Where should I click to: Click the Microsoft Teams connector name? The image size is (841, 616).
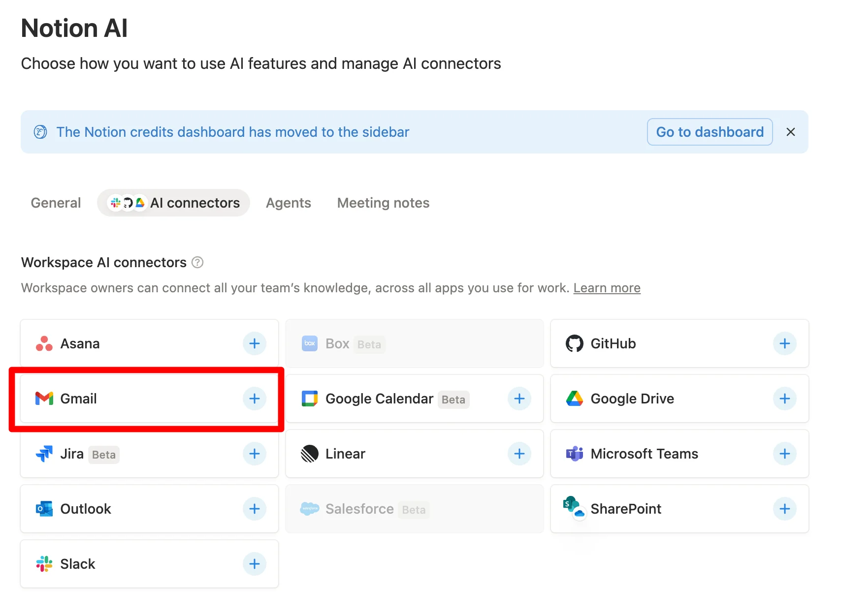tap(645, 454)
